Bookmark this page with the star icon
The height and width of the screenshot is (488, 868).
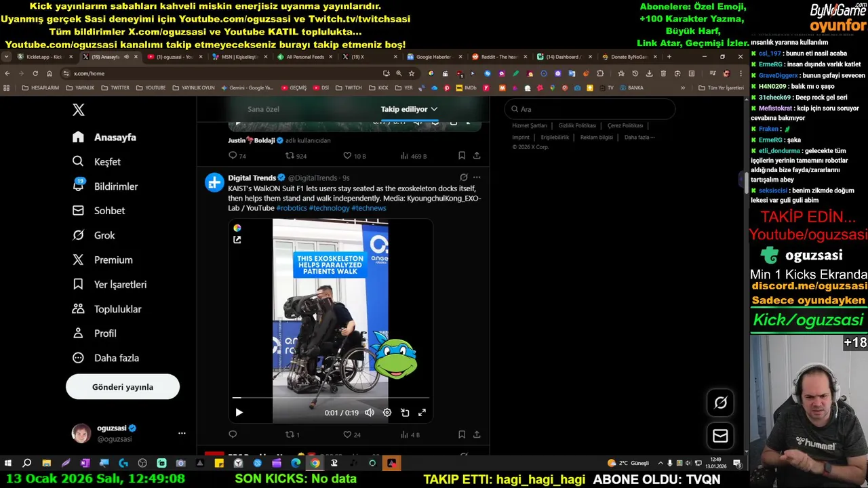click(411, 73)
